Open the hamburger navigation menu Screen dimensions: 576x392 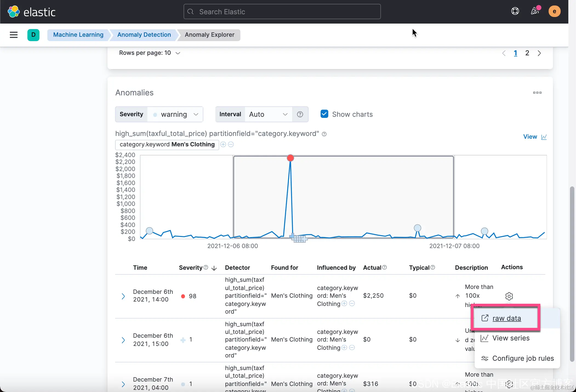[x=13, y=35]
